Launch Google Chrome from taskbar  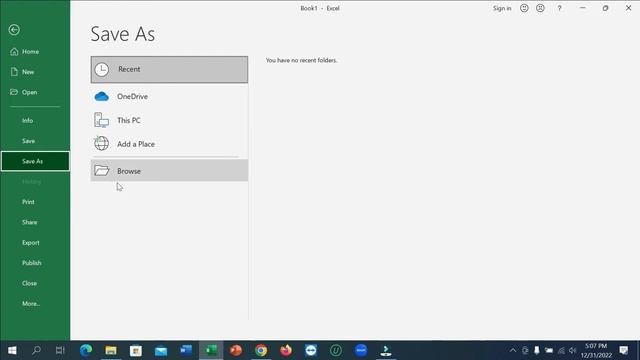[x=261, y=350]
